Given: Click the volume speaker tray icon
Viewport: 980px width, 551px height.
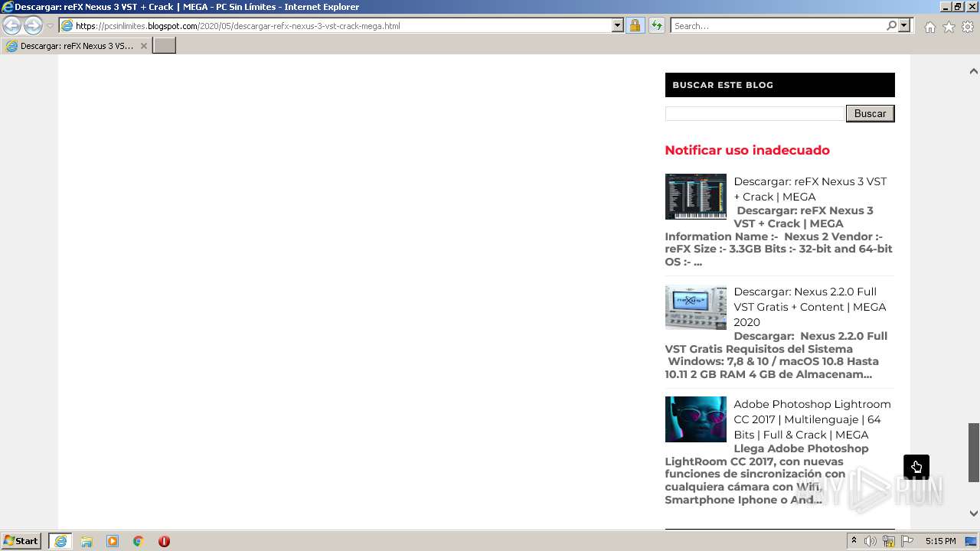Looking at the screenshot, I should pos(871,541).
